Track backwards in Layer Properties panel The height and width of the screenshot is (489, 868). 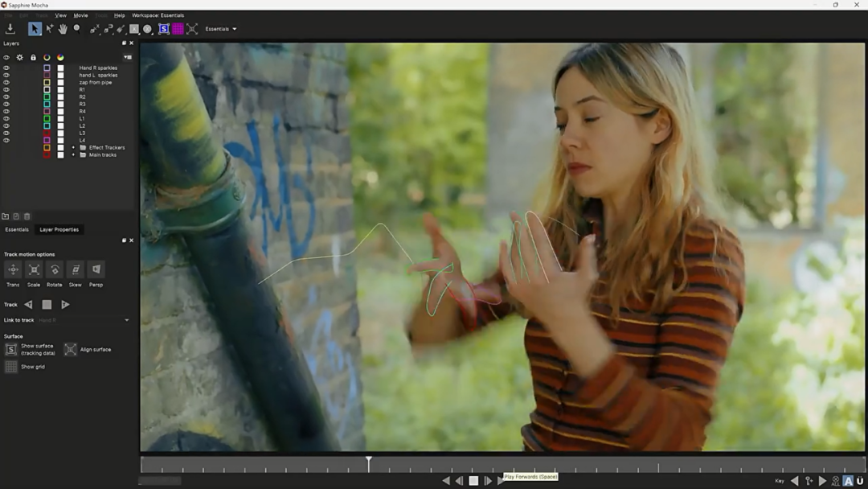point(28,305)
